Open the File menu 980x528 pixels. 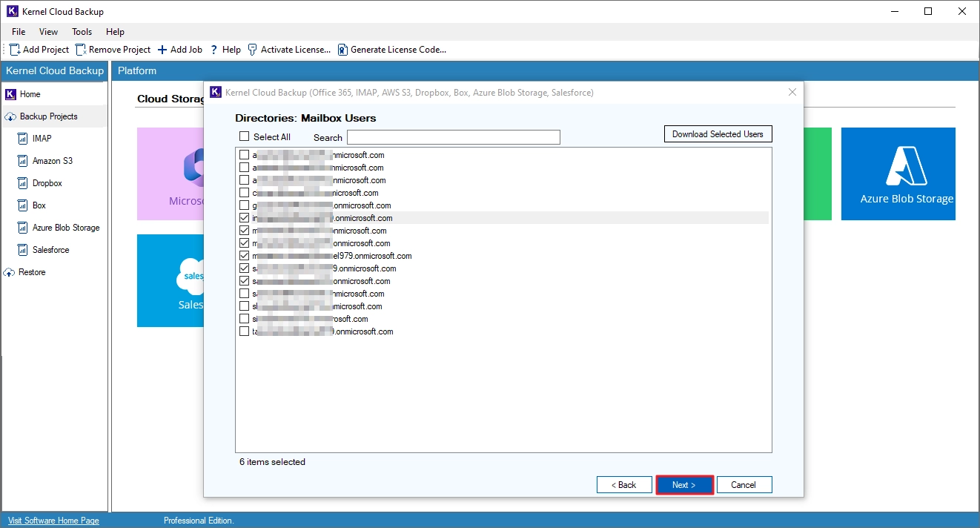(x=19, y=32)
